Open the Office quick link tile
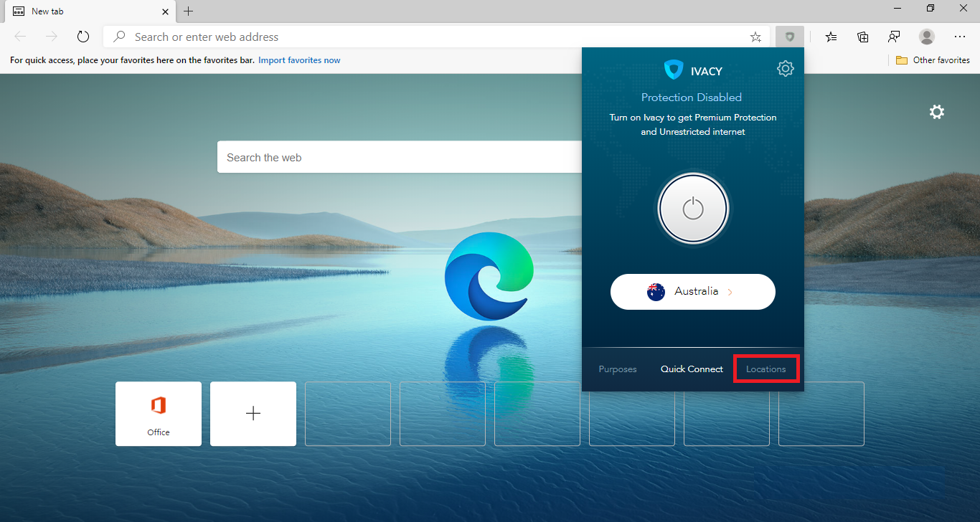Screen dimensions: 980x522 click(x=159, y=414)
